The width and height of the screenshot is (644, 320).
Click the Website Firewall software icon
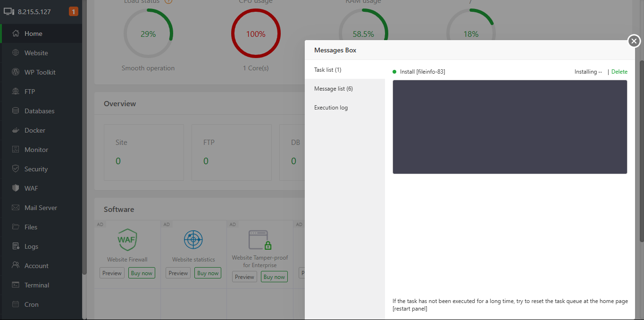tap(127, 239)
